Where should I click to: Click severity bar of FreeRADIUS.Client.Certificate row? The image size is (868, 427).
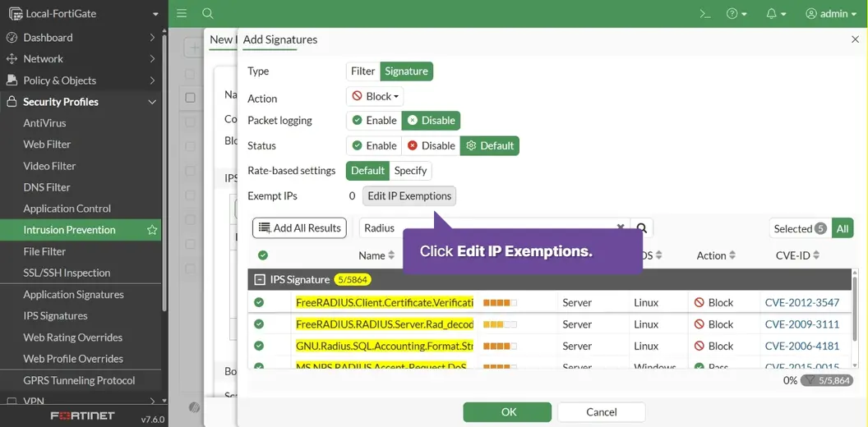tap(500, 302)
